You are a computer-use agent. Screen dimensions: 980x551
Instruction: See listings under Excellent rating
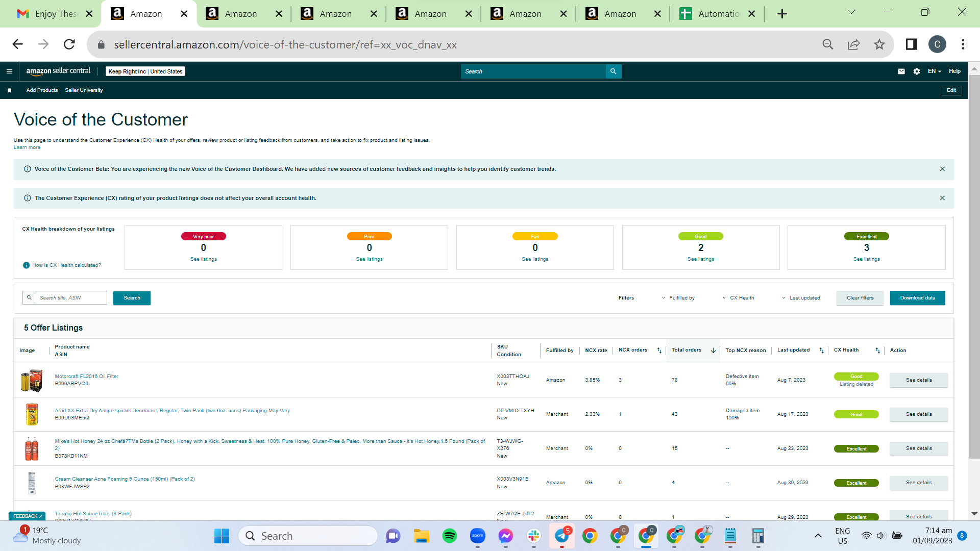coord(867,259)
